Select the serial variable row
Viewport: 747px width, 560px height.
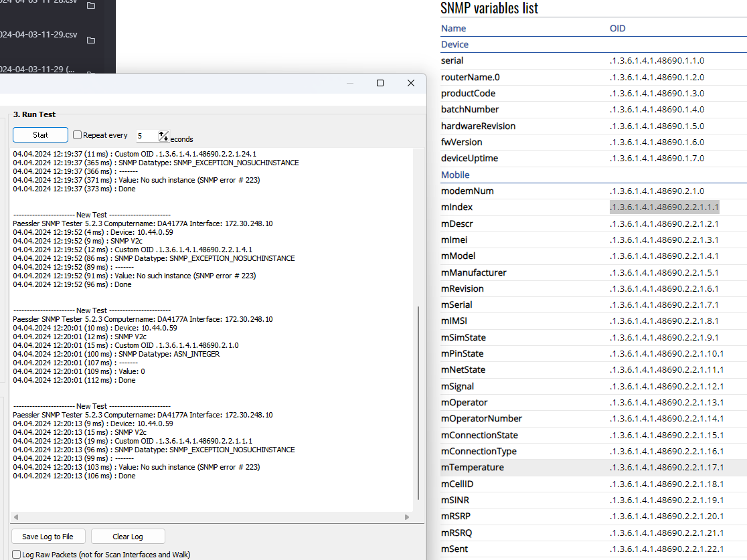pyautogui.click(x=594, y=61)
